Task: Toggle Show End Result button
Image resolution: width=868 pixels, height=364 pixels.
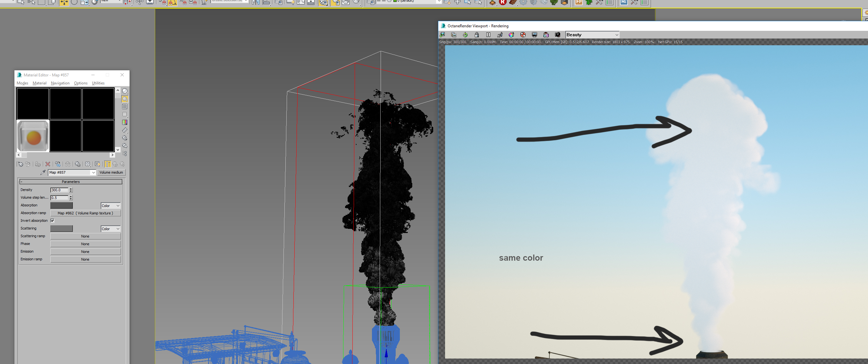Action: tap(108, 164)
